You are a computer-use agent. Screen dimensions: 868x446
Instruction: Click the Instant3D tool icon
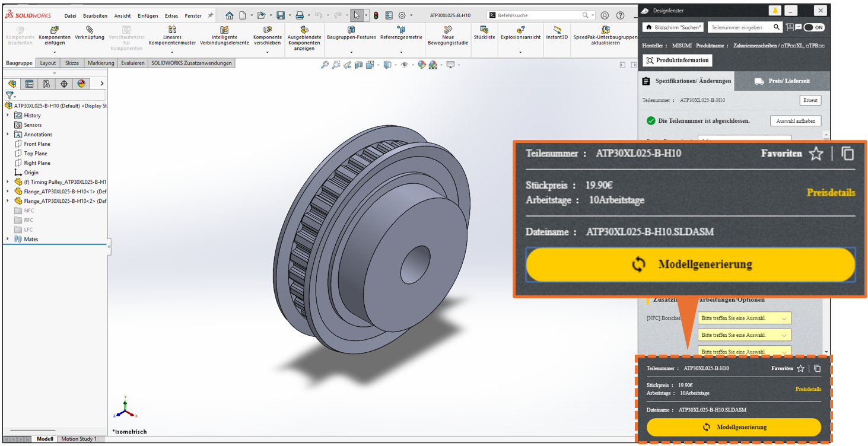[x=557, y=30]
